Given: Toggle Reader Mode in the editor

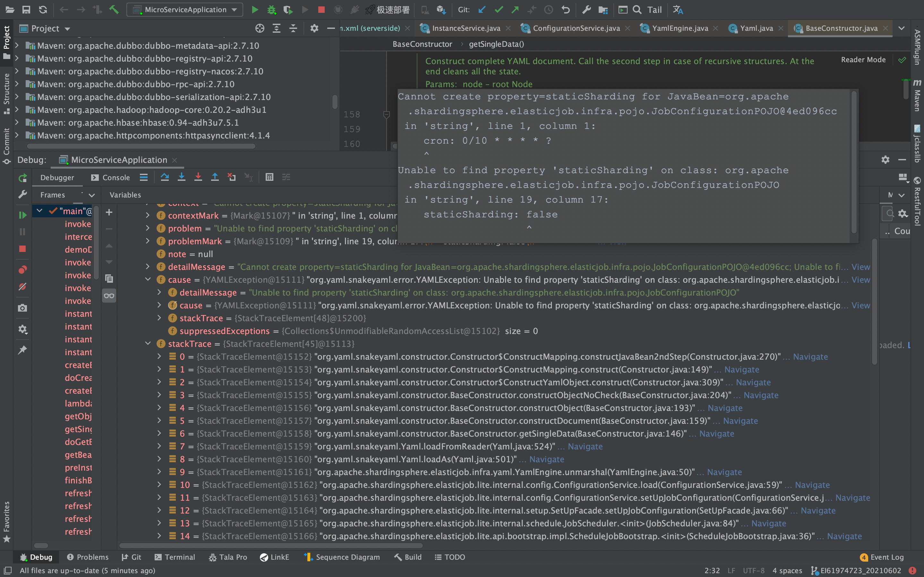Looking at the screenshot, I should pos(863,60).
